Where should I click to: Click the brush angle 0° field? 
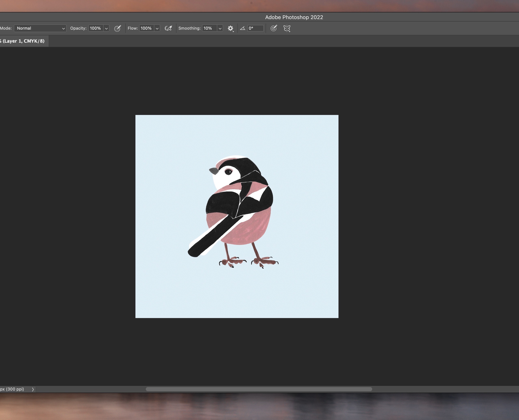point(255,28)
